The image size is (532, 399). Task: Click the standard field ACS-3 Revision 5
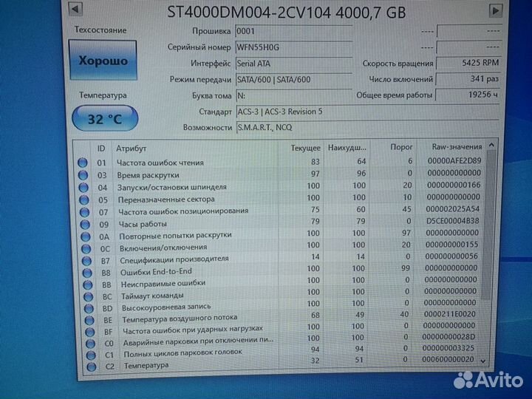(367, 112)
